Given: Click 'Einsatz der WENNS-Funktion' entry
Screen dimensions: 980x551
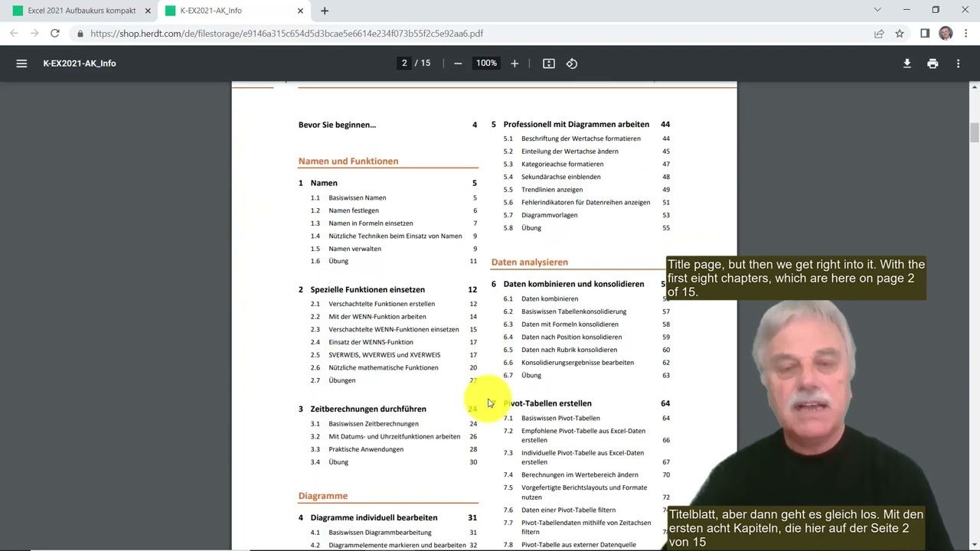Looking at the screenshot, I should [371, 342].
